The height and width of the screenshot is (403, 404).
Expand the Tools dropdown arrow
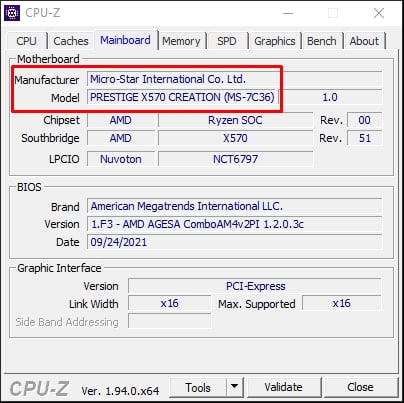tap(235, 387)
